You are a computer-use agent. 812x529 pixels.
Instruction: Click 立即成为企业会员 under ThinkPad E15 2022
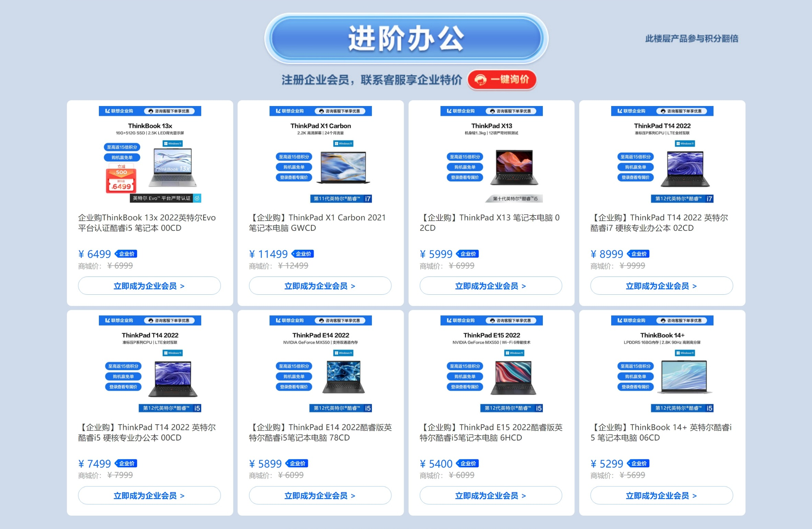[x=491, y=495]
